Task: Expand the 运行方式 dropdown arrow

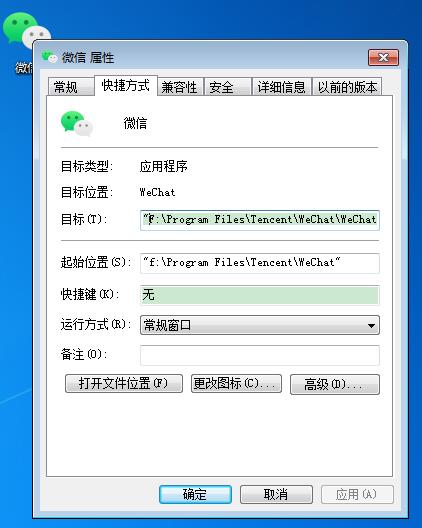Action: pyautogui.click(x=371, y=326)
